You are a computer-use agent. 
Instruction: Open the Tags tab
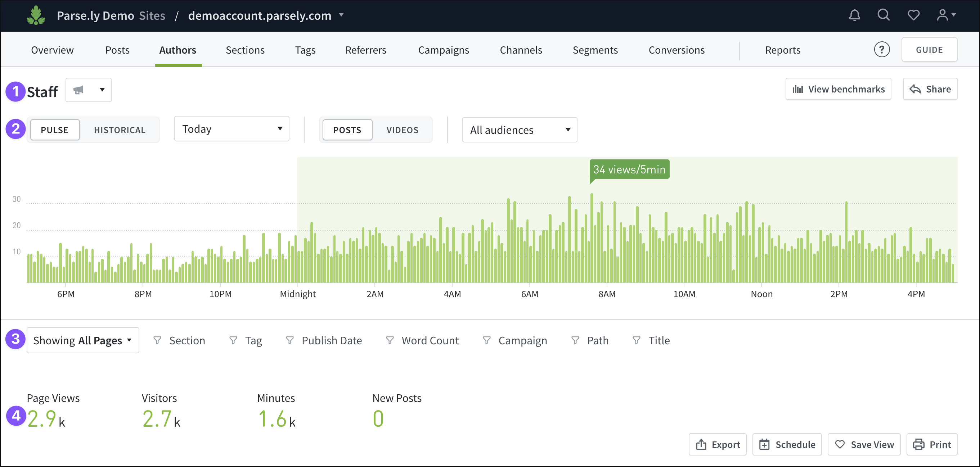(x=306, y=50)
